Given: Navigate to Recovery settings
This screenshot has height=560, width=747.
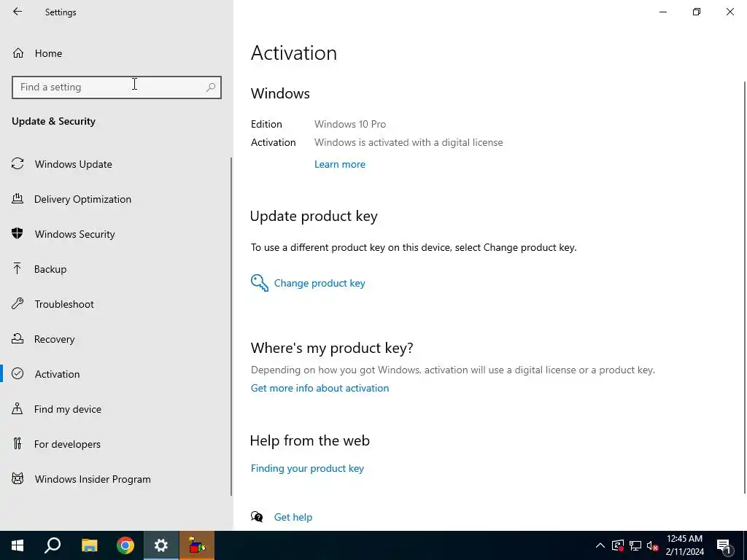Looking at the screenshot, I should click(54, 339).
